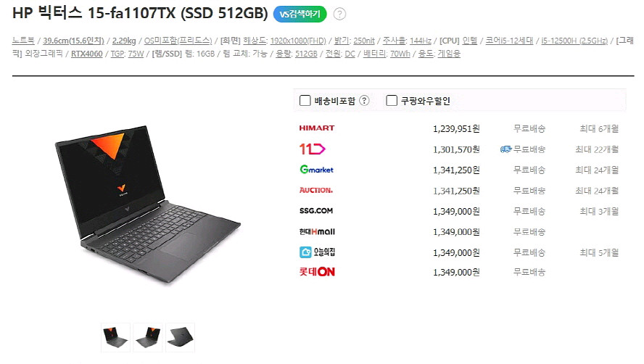Viewport: 644px width, 364px height.
Task: Open the 오늘의집 store logo
Action: click(317, 252)
